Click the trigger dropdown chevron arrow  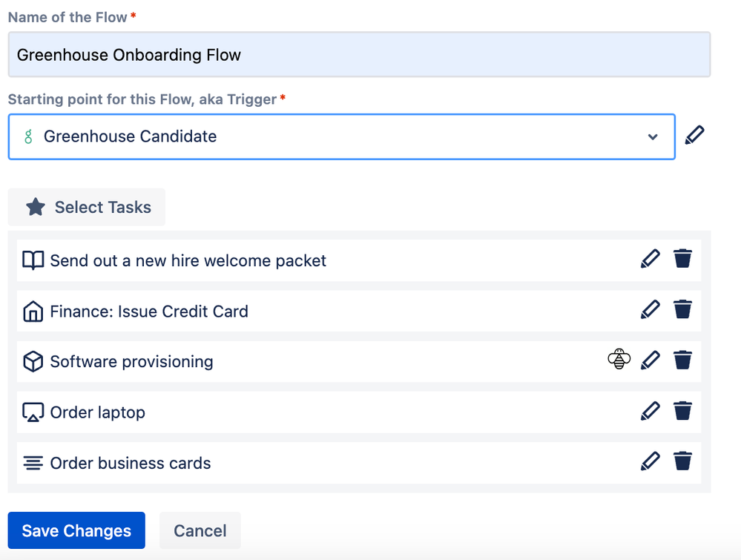click(x=653, y=137)
